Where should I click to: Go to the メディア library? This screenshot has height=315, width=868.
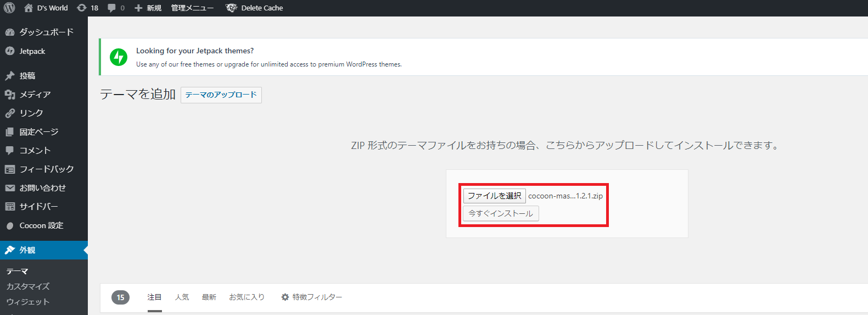coord(35,95)
